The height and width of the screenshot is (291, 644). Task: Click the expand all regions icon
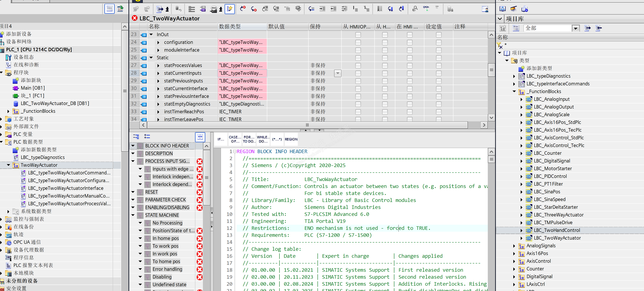(x=147, y=136)
